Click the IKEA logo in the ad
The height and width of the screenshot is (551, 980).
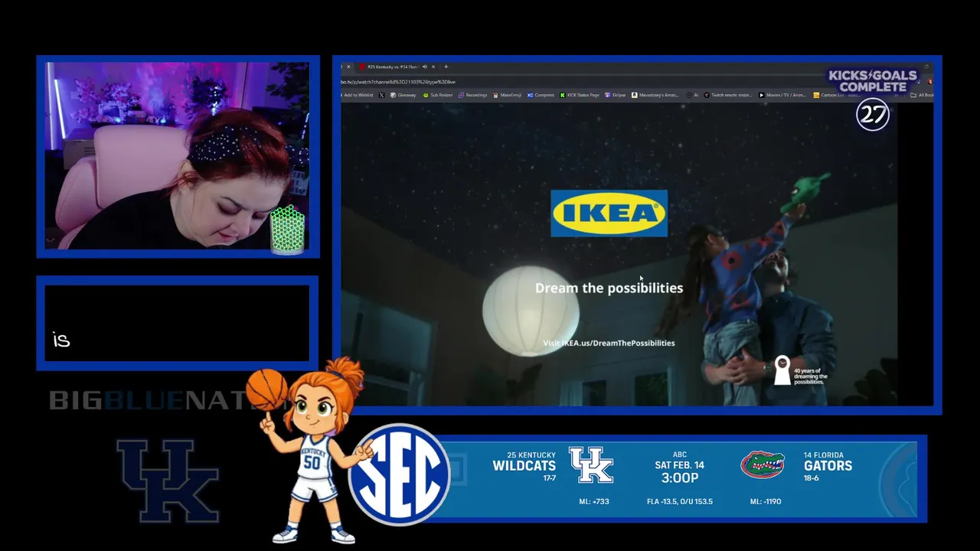[609, 214]
